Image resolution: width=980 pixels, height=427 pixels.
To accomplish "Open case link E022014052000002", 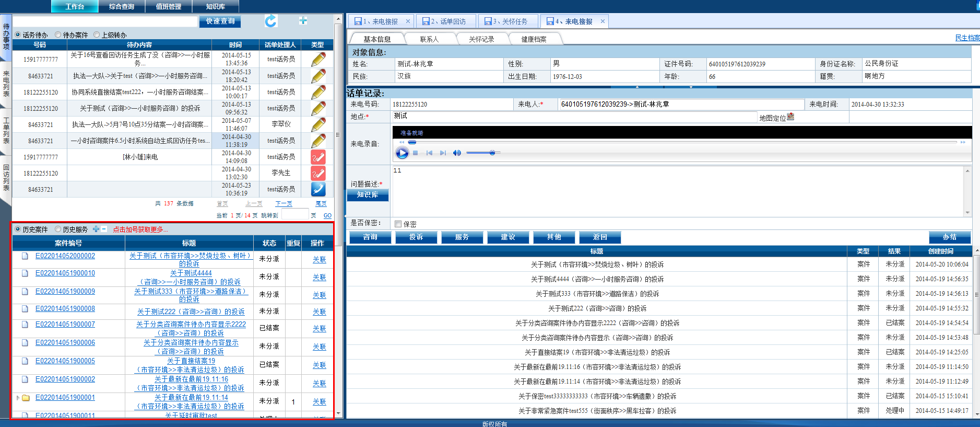I will pyautogui.click(x=65, y=256).
